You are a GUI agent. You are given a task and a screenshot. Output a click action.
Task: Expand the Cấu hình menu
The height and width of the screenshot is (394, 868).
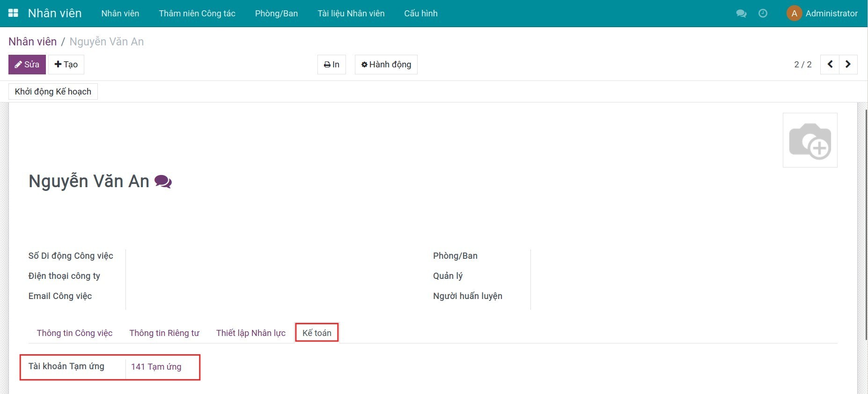point(420,14)
